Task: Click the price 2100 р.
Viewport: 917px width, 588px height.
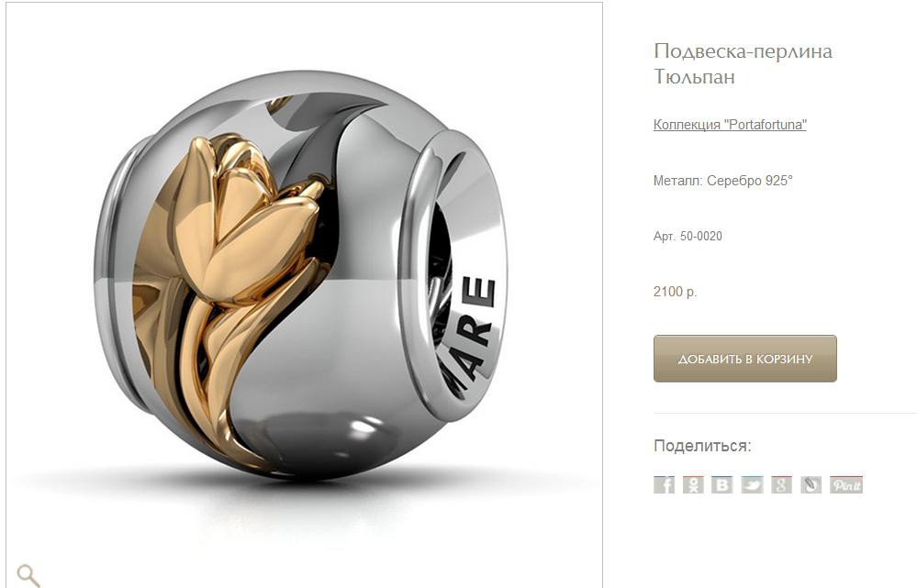Action: 675,291
